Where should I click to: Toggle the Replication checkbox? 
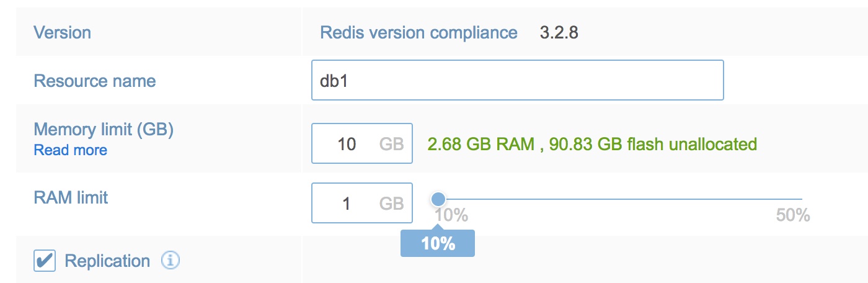point(45,261)
